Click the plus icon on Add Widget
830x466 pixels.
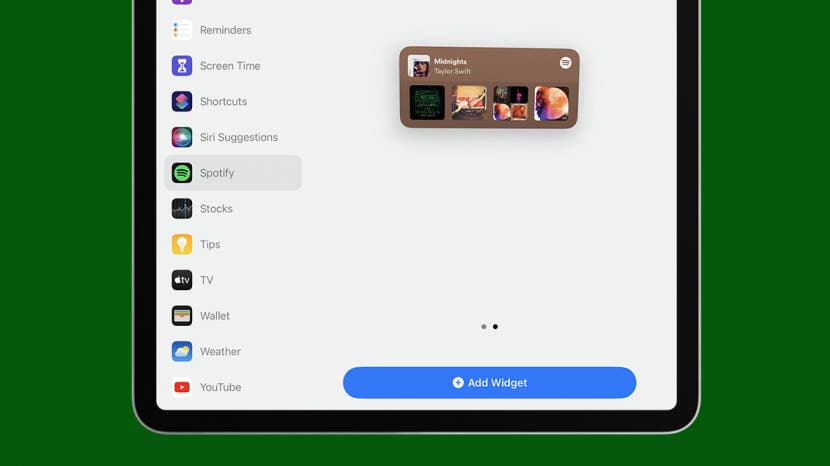coord(458,382)
